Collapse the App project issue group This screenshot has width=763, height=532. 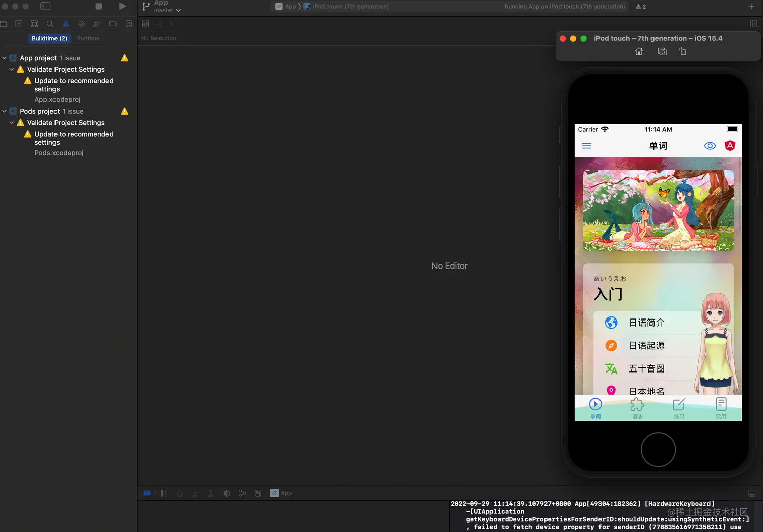point(4,58)
